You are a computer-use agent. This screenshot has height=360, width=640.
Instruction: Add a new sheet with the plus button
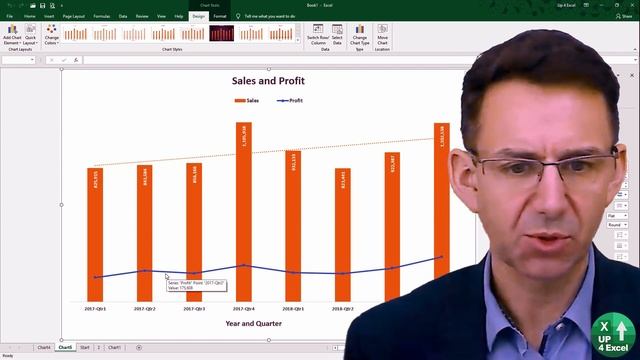pos(139,348)
